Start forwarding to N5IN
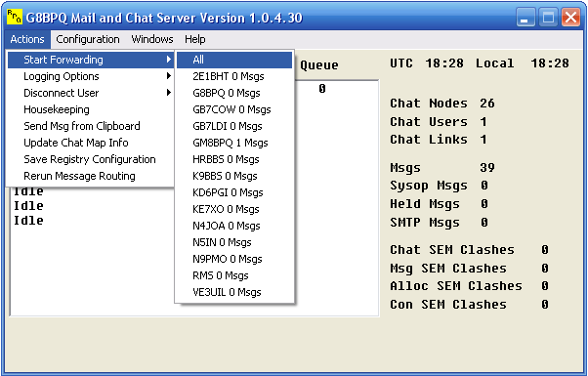Viewport: 588px width, 376px height. pos(234,242)
